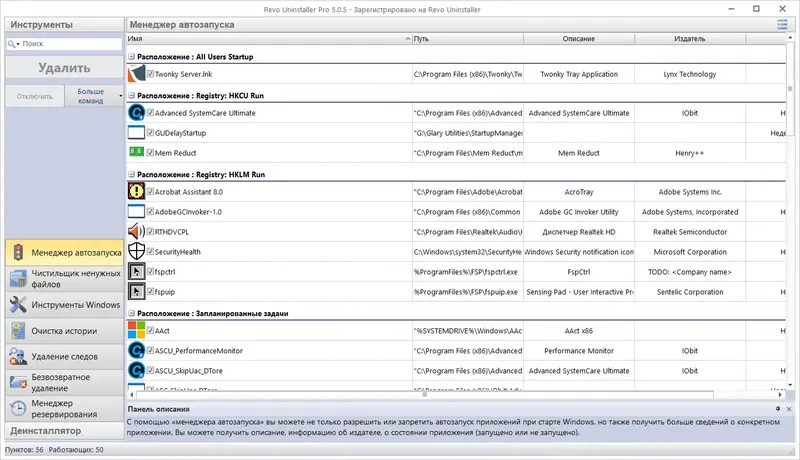Sort by the Имя column header
The image size is (800, 460).
(269, 38)
